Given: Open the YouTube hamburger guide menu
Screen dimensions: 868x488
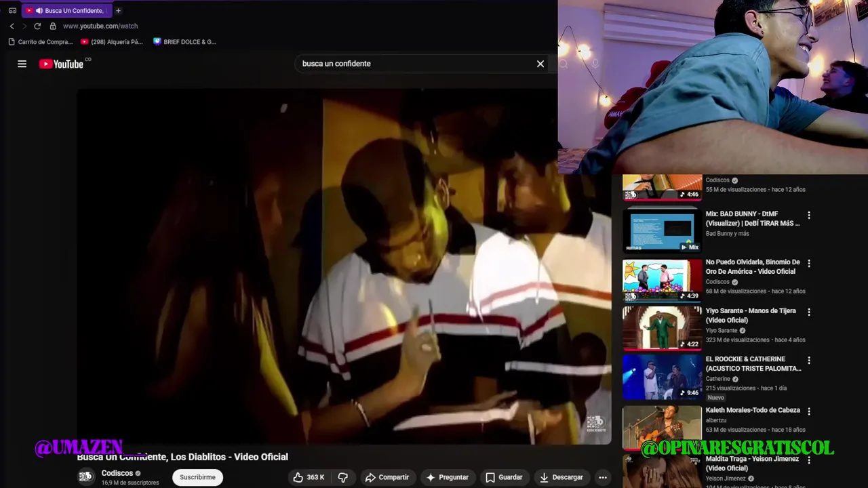Looking at the screenshot, I should (x=22, y=64).
